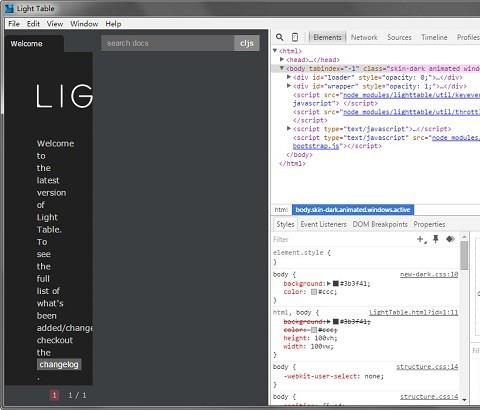Viewport: 480px width, 410px height.
Task: Expand the head element node
Action: (282, 59)
